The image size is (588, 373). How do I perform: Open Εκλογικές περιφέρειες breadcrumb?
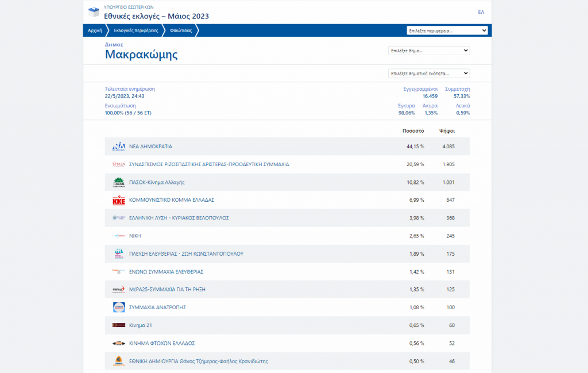(136, 30)
